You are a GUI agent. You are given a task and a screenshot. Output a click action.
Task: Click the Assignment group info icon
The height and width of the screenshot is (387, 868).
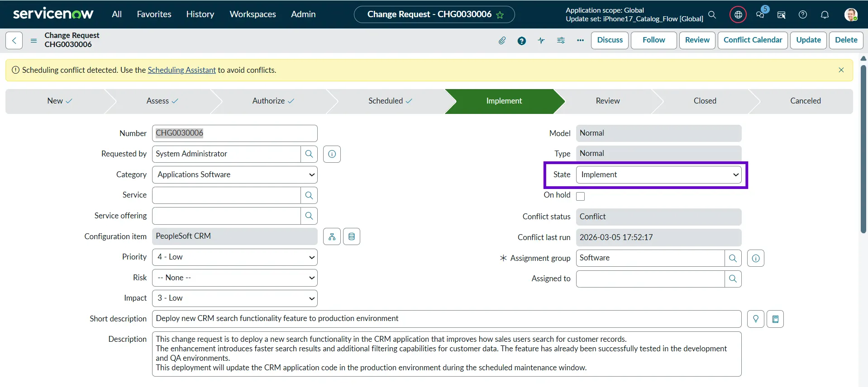(755, 259)
